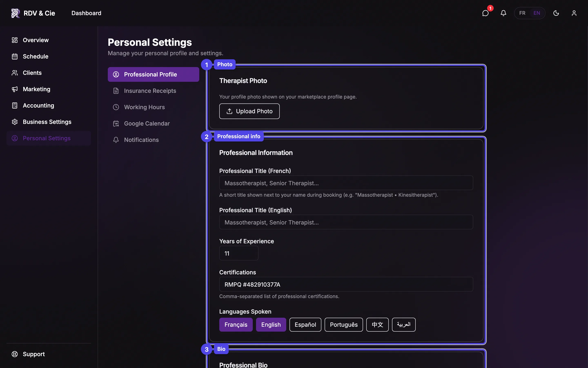Deselect English spoken language
Image resolution: width=588 pixels, height=368 pixels.
pyautogui.click(x=271, y=325)
